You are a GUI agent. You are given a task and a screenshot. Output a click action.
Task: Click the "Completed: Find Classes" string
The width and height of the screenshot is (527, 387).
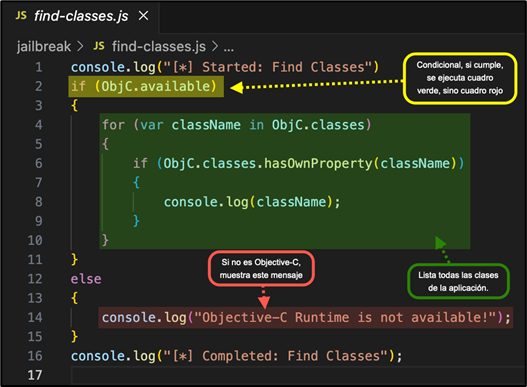[275, 356]
